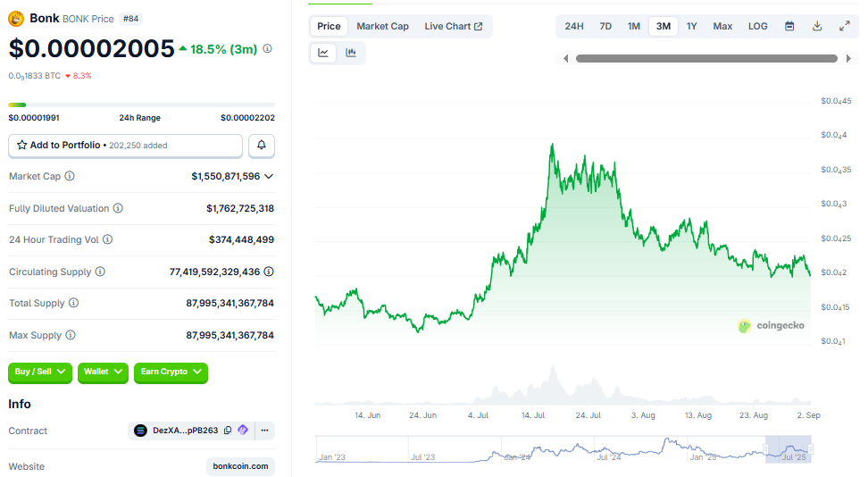
Task: Click the price alert bell icon
Action: 262,145
